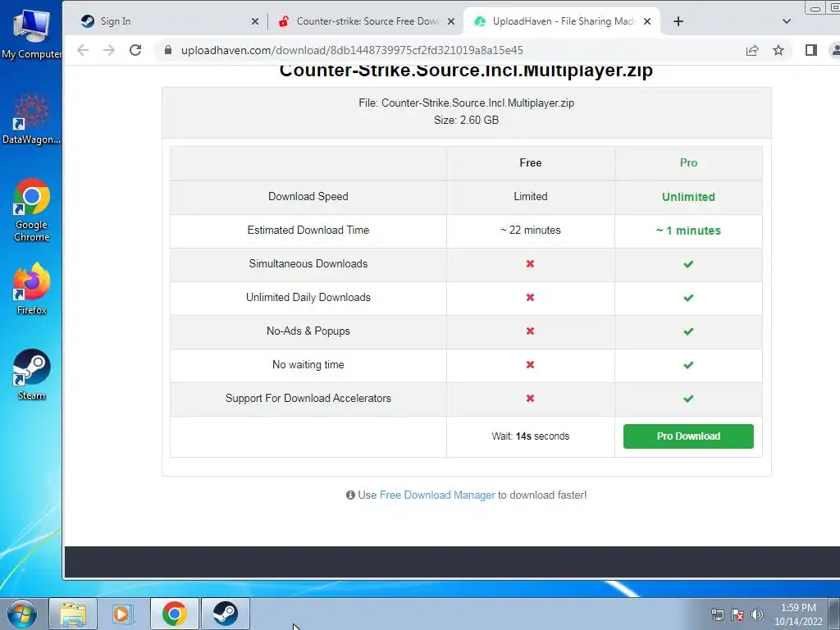Select the ~ 22 minutes cell
This screenshot has height=630, width=840.
pos(531,231)
